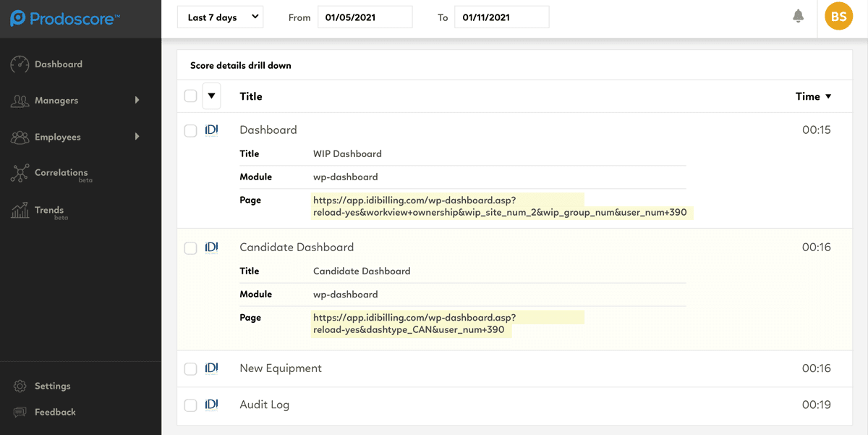The image size is (868, 435).
Task: Click the Dashboard gauge icon in sidebar
Action: (x=20, y=64)
